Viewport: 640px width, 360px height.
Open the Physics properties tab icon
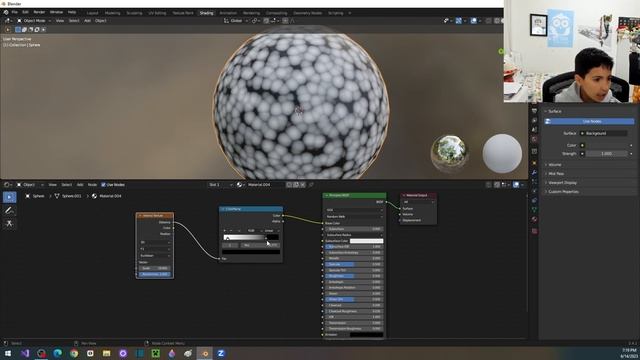[534, 191]
